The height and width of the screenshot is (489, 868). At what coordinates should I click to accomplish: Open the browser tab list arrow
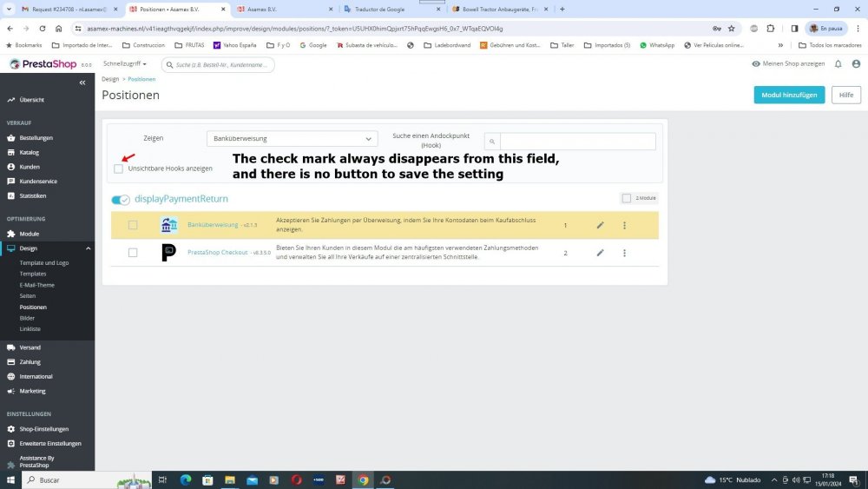(9, 10)
